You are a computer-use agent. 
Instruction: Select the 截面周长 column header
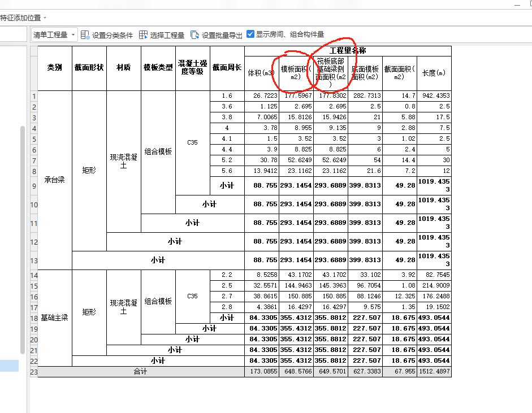(227, 68)
